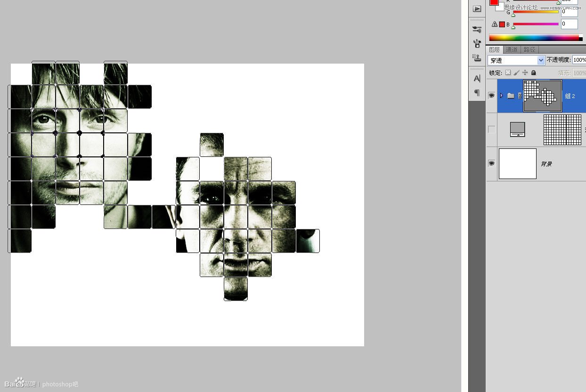The width and height of the screenshot is (586, 392).
Task: Select the grid mask thumbnail of fill layer
Action: pyautogui.click(x=562, y=130)
